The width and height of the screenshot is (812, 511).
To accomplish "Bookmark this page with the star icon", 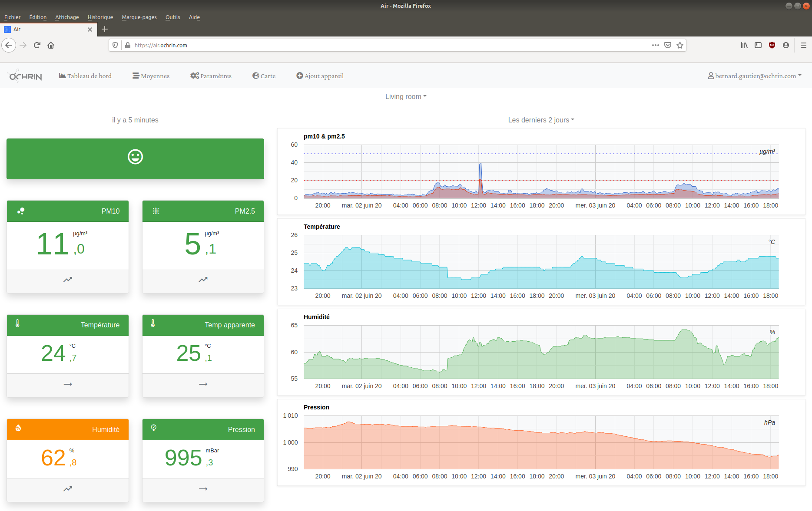I will [680, 45].
